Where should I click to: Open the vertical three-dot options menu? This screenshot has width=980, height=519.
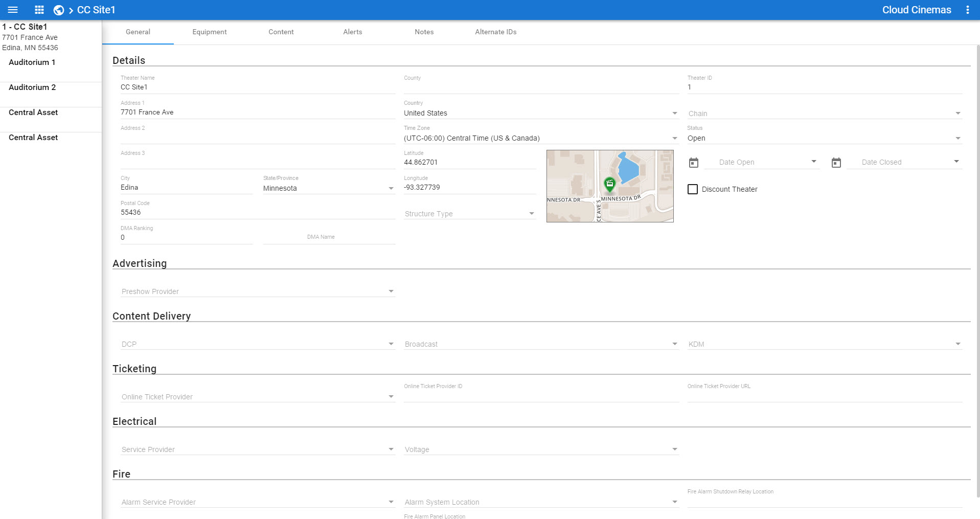pos(967,10)
